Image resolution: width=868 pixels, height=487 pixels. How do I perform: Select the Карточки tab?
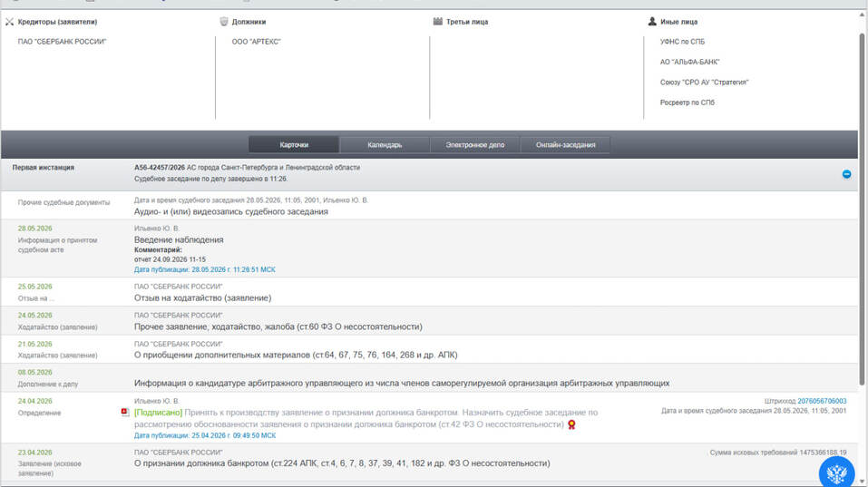[294, 145]
